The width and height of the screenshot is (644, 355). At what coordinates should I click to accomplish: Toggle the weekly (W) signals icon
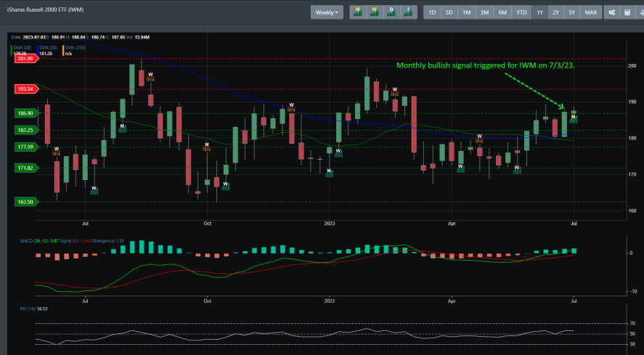pyautogui.click(x=375, y=12)
